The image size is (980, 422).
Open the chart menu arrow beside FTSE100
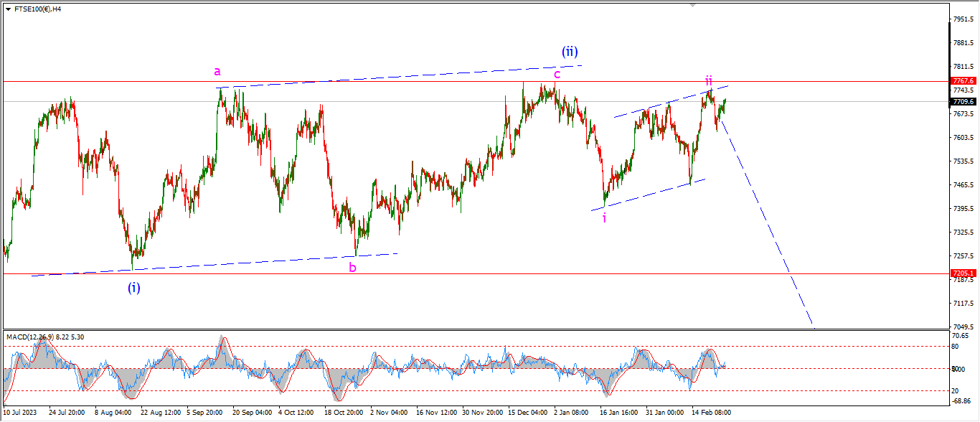(8, 9)
